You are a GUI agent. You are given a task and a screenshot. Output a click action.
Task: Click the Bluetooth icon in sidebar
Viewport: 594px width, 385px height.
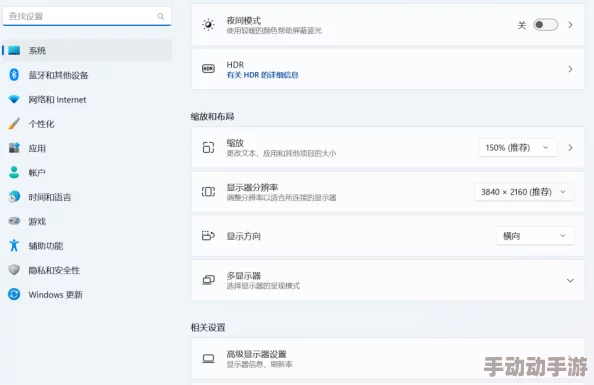14,75
